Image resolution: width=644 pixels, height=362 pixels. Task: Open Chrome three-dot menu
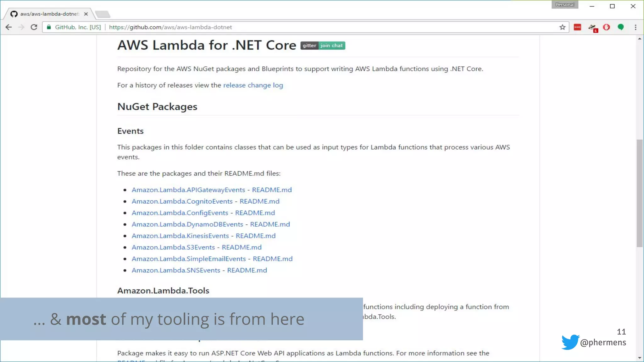[x=636, y=27]
